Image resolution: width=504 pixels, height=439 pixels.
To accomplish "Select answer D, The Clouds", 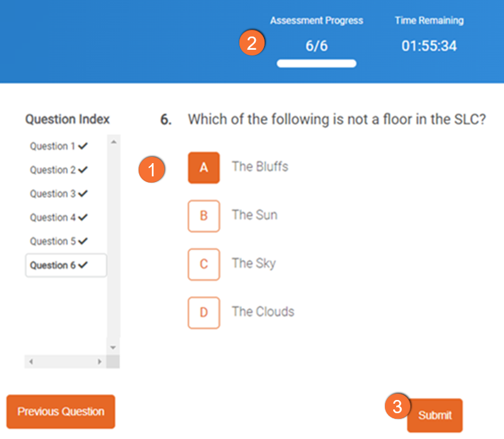I will point(203,312).
